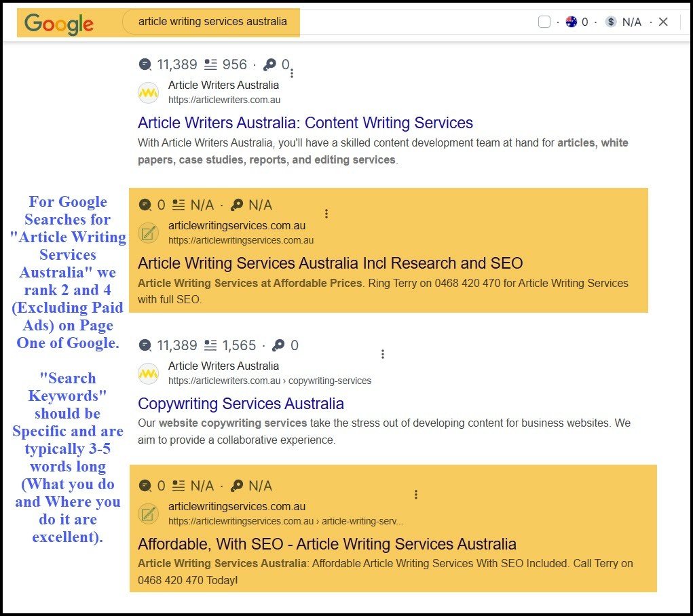Click the notepad favicon of the Incl Research and SEO result
The height and width of the screenshot is (616, 693).
[148, 233]
